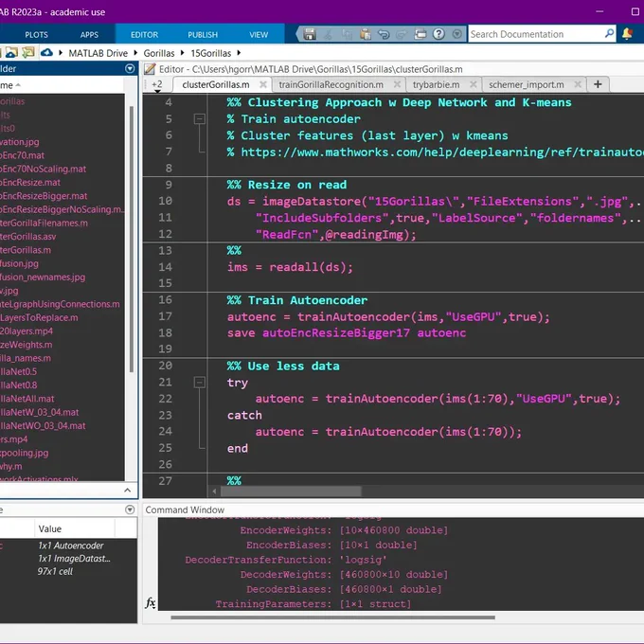Click Command Window fx function browser icon

pos(151,603)
